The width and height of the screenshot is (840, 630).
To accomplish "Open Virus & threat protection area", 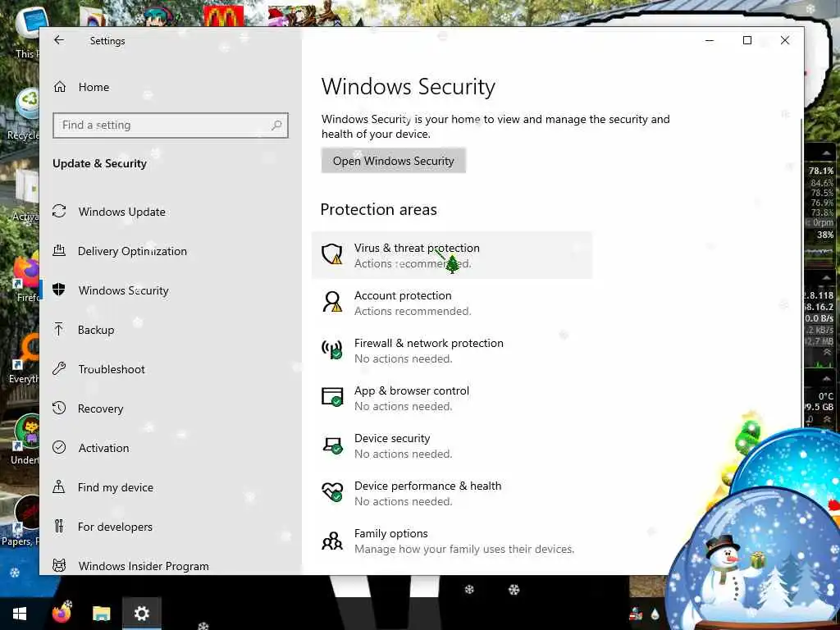I will [x=452, y=255].
